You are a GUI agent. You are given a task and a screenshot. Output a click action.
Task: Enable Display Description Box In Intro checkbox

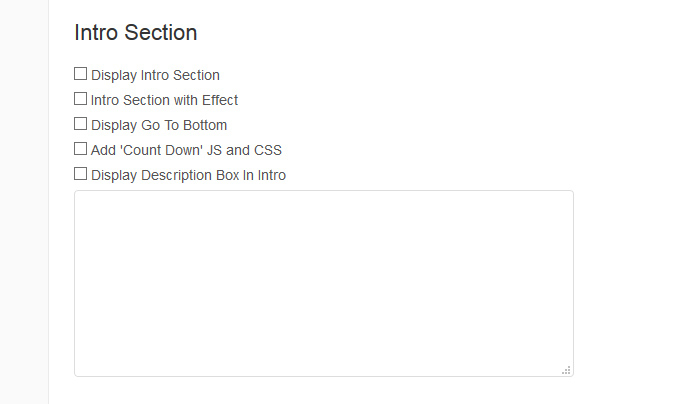[x=80, y=174]
